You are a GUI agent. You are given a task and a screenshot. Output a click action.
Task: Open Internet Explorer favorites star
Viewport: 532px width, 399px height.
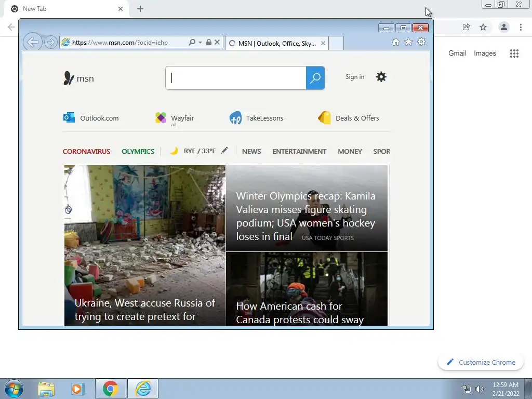(x=408, y=42)
